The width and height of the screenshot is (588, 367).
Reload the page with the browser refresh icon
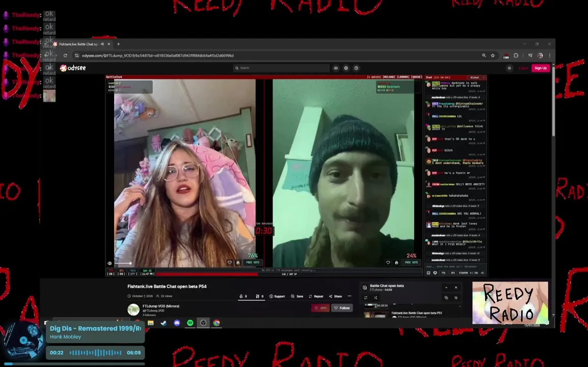coord(65,56)
